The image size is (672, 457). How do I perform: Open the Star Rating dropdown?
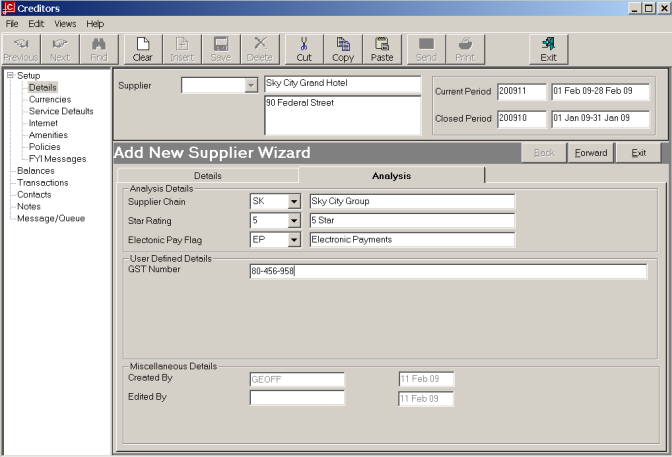(294, 220)
